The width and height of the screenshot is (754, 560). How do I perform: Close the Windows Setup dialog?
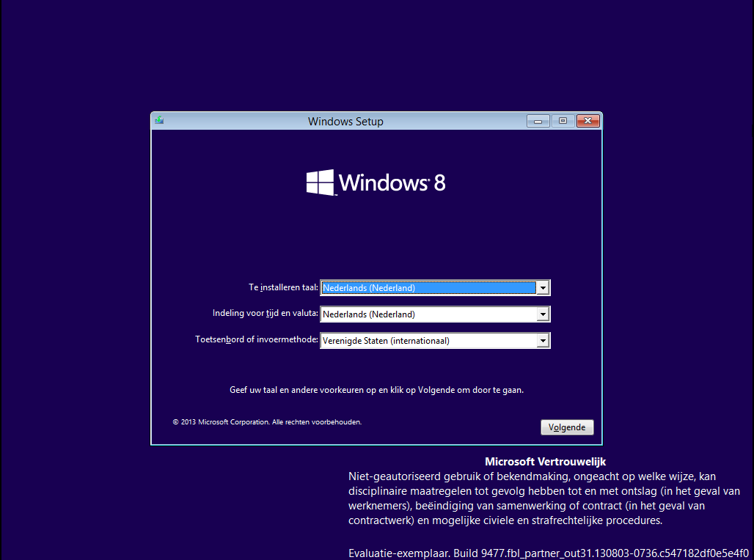point(588,121)
